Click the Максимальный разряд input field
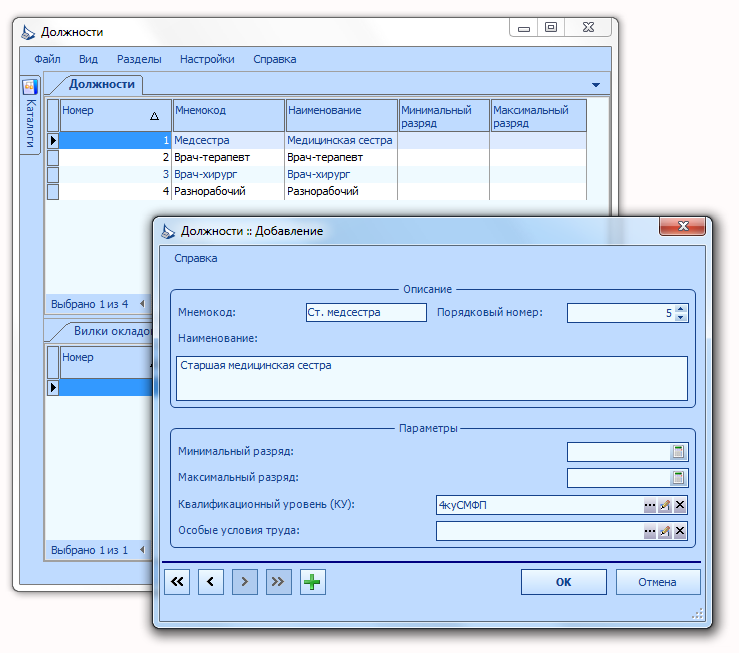The height and width of the screenshot is (653, 739). pyautogui.click(x=619, y=478)
